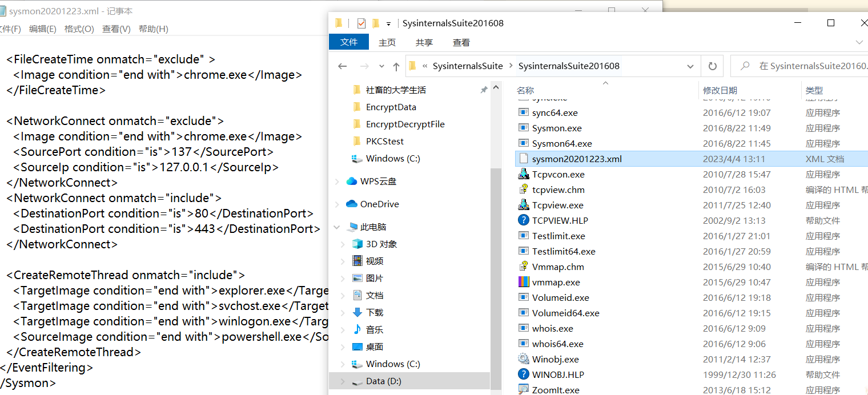Select the EncryptData folder in sidebar
The image size is (868, 395).
pyautogui.click(x=391, y=107)
